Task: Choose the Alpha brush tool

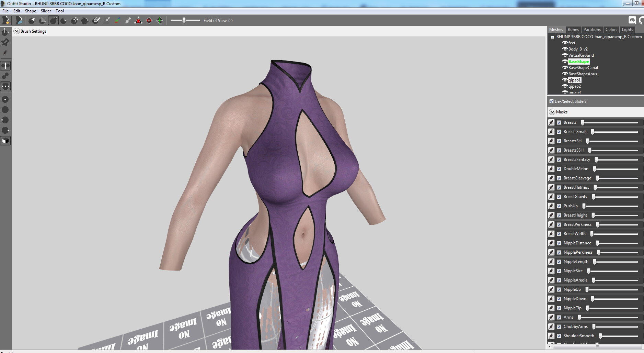Action: 128,21
